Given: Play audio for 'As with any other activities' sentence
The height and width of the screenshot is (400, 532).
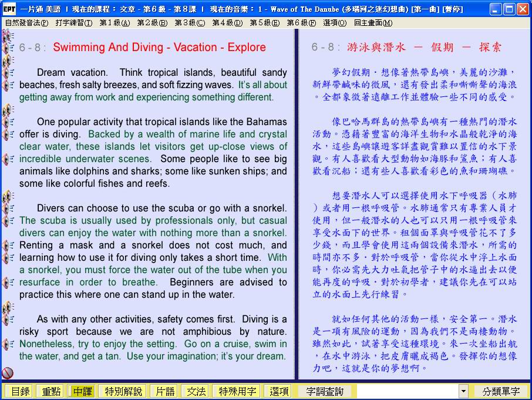Looking at the screenshot, I should pyautogui.click(x=8, y=320).
